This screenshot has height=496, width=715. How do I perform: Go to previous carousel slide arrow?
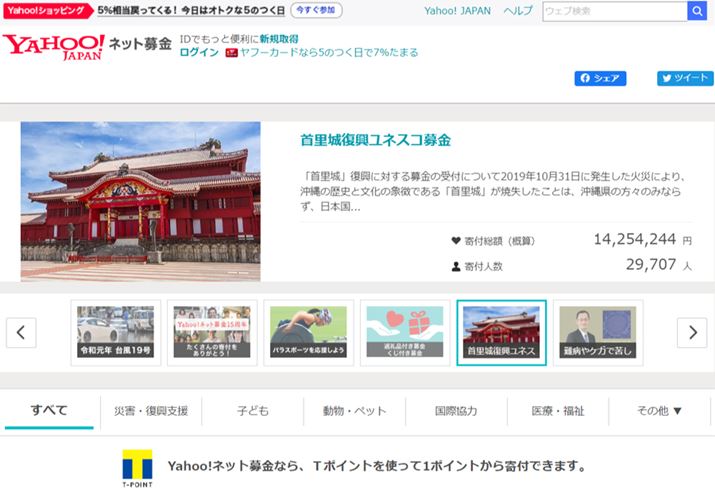pos(21,332)
